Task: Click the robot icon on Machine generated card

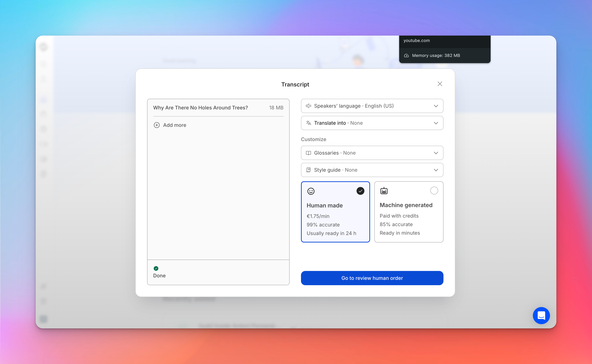Action: pos(384,190)
